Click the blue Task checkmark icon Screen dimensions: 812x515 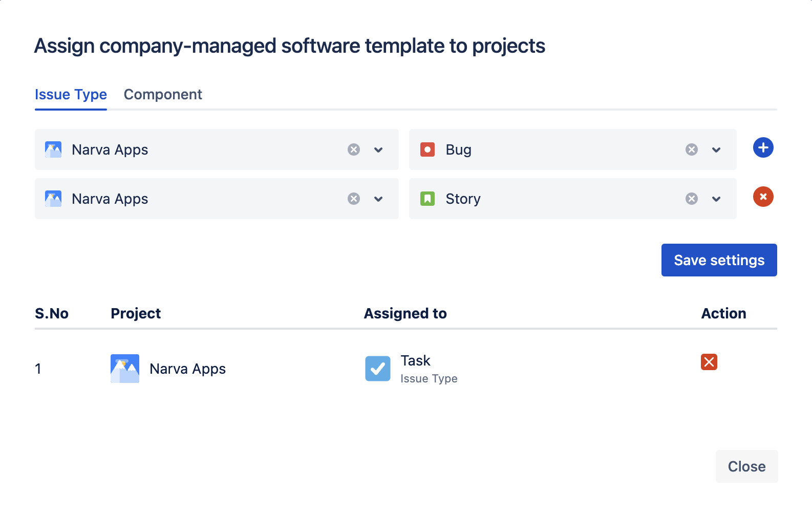tap(377, 369)
